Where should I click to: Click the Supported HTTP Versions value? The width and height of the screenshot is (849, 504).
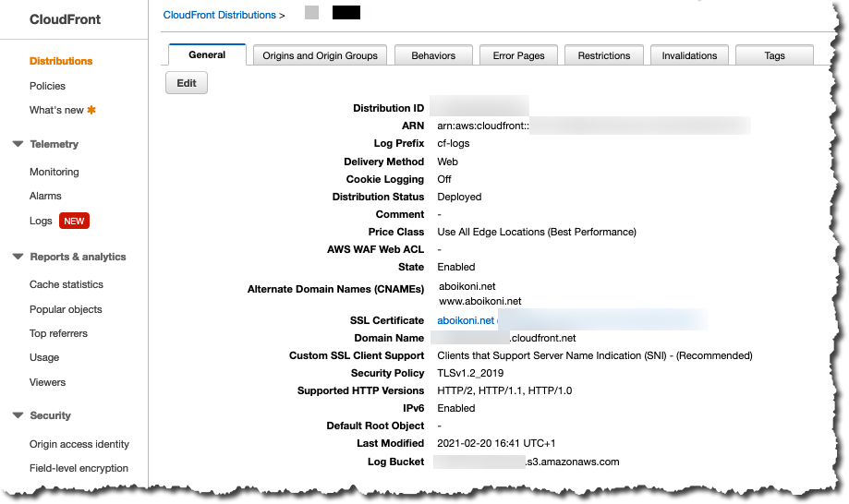tap(504, 390)
